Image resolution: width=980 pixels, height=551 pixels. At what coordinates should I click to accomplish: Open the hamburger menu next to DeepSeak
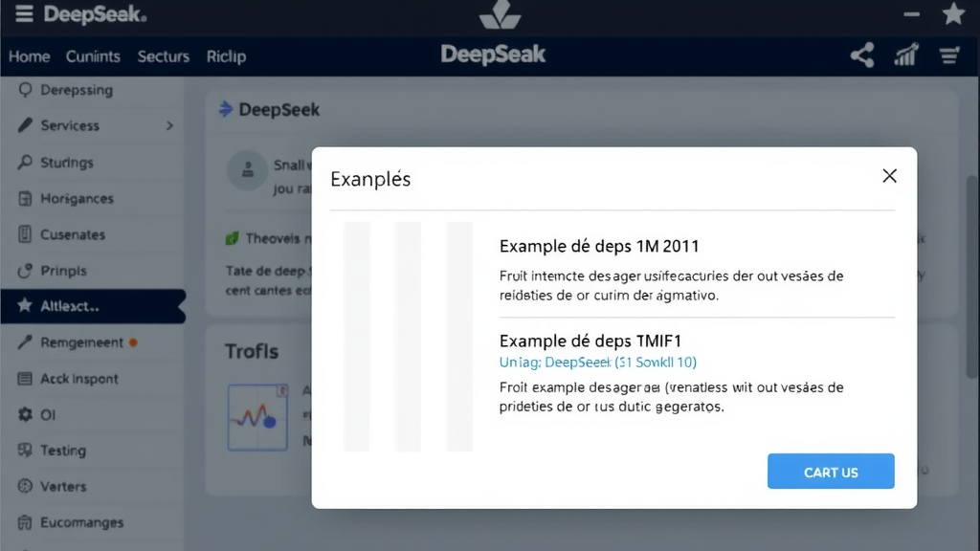(25, 14)
